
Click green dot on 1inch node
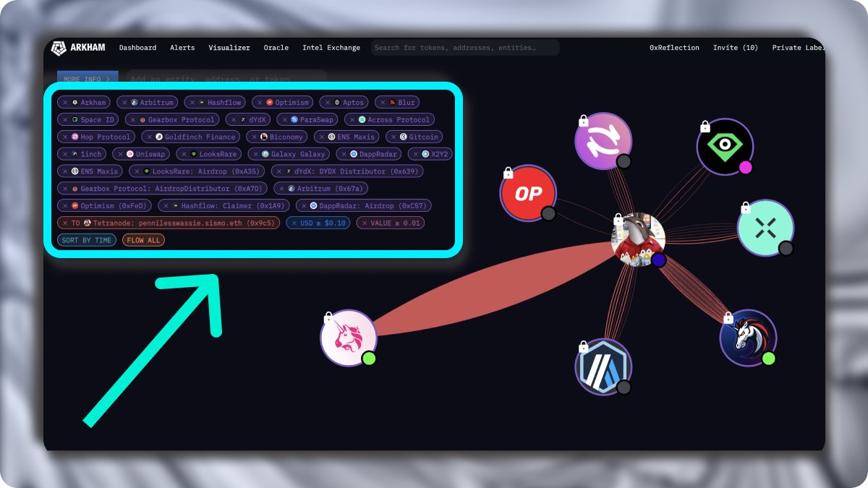tap(768, 358)
